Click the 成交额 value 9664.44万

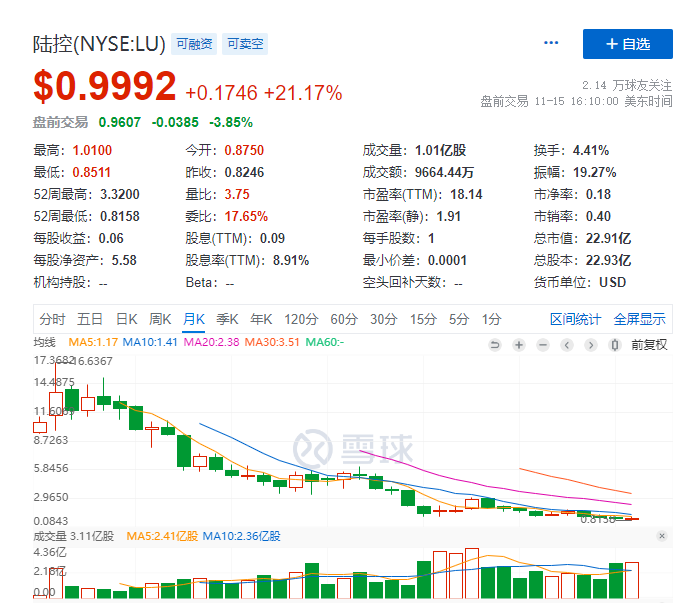(x=444, y=172)
